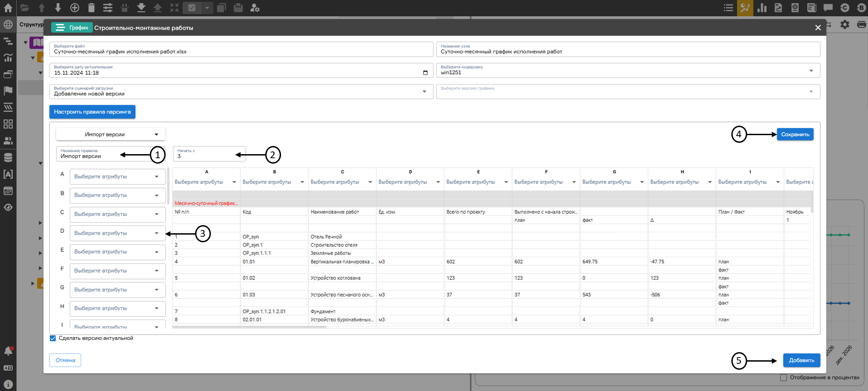
Task: Open attribute dropdown under column C header
Action: pos(342,182)
